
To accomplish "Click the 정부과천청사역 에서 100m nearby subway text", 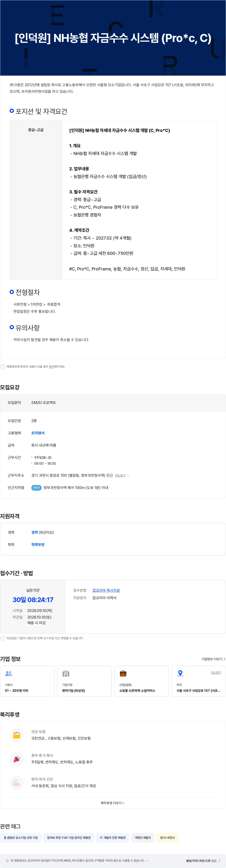I will coord(76,488).
